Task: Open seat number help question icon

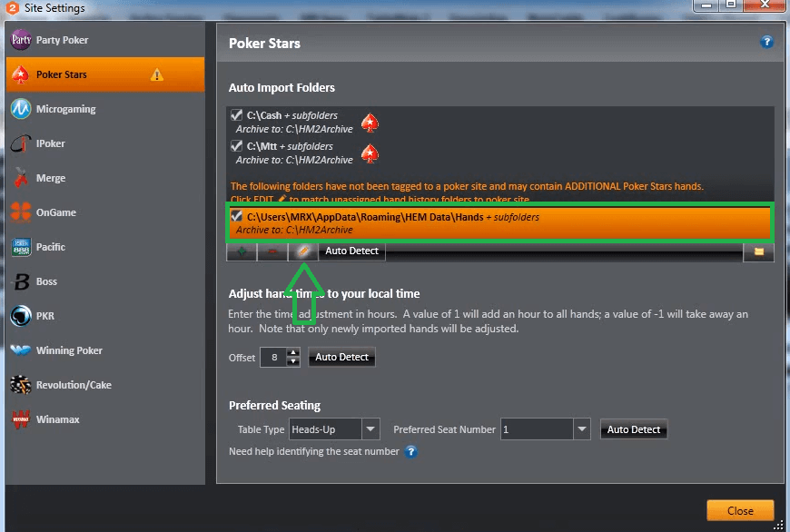Action: pos(411,451)
